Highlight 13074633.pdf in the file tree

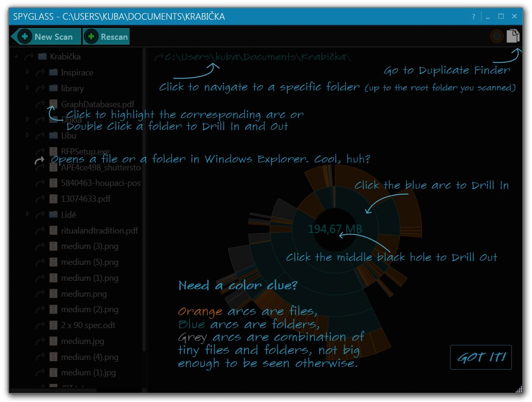[x=86, y=199]
